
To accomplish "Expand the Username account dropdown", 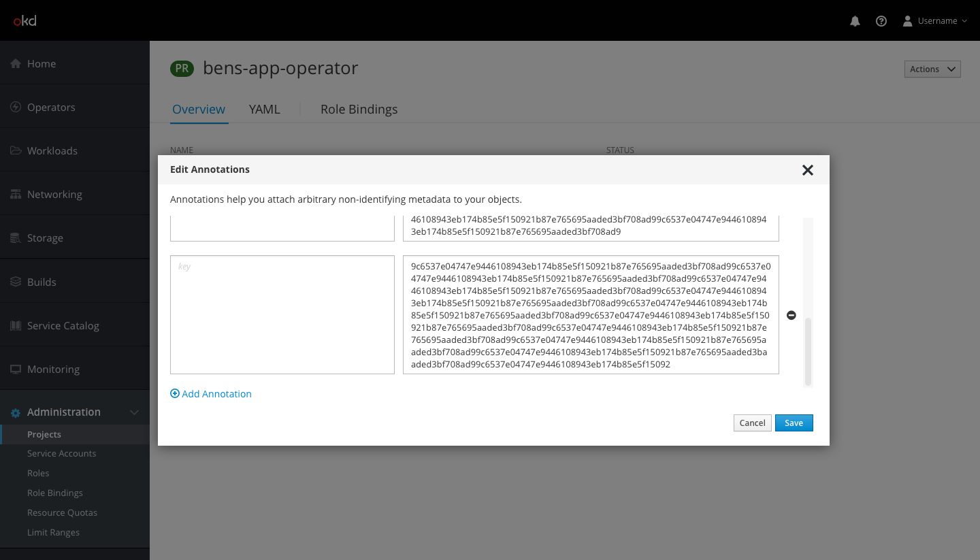I will click(935, 20).
